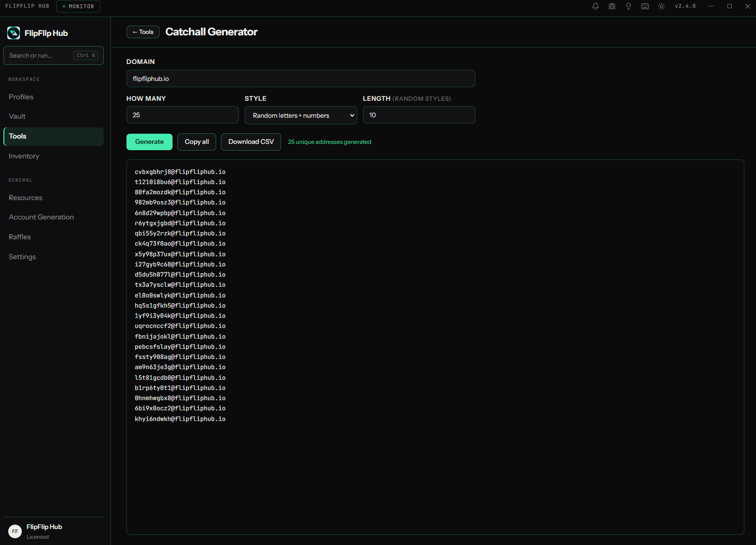Click the FlipFlip Hub logo icon
This screenshot has width=756, height=545.
[x=14, y=33]
